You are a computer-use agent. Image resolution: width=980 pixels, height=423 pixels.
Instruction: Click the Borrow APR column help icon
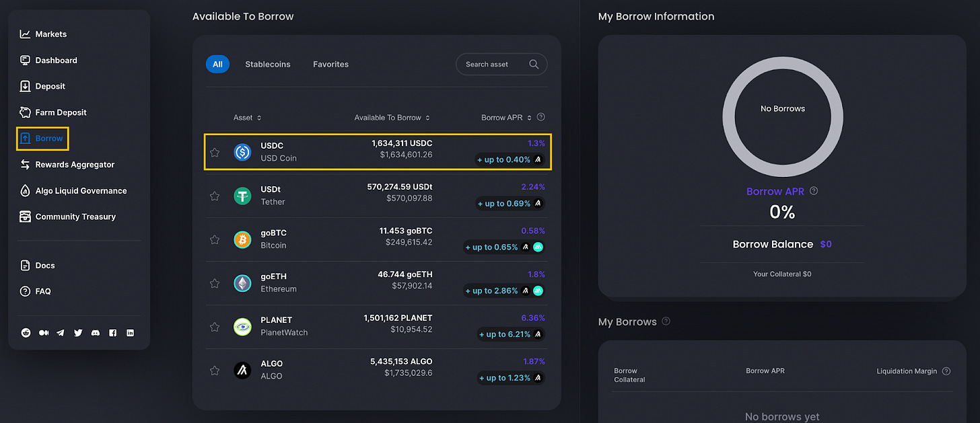[541, 118]
